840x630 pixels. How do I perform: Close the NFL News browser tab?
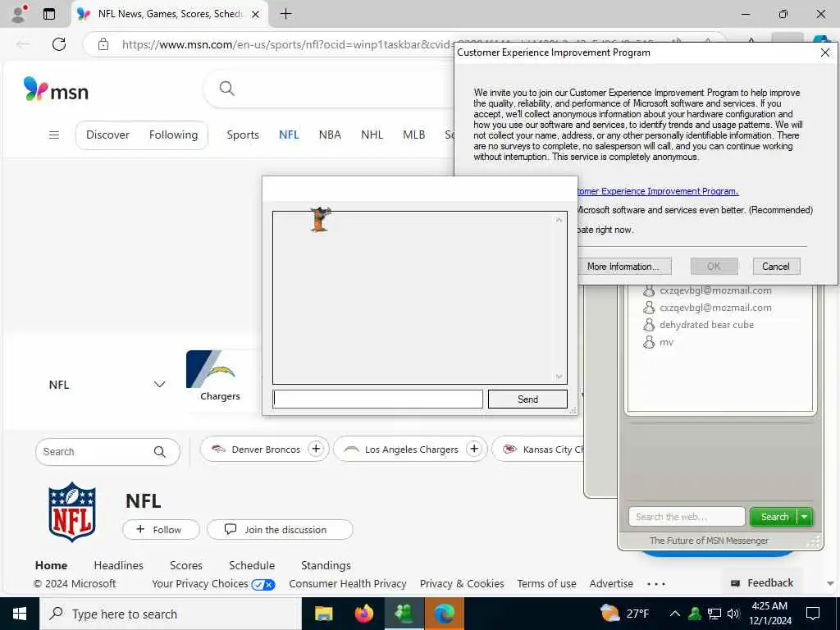pos(256,15)
